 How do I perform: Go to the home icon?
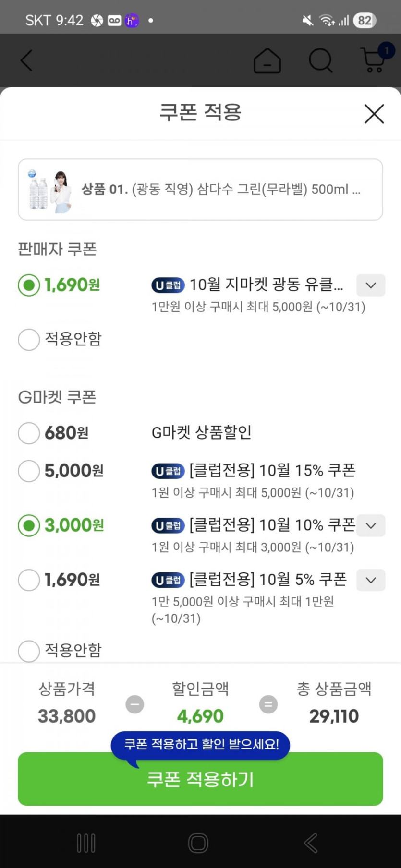click(267, 61)
